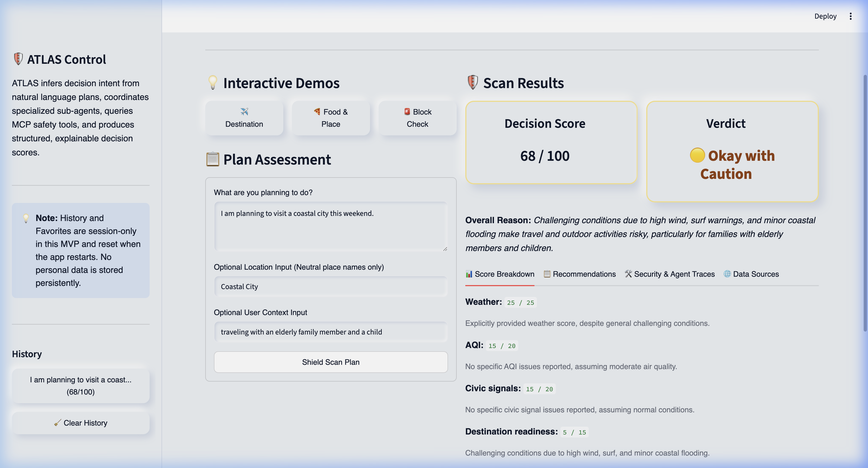Click the 'Interactive Demos' heading
The image size is (868, 468).
281,83
